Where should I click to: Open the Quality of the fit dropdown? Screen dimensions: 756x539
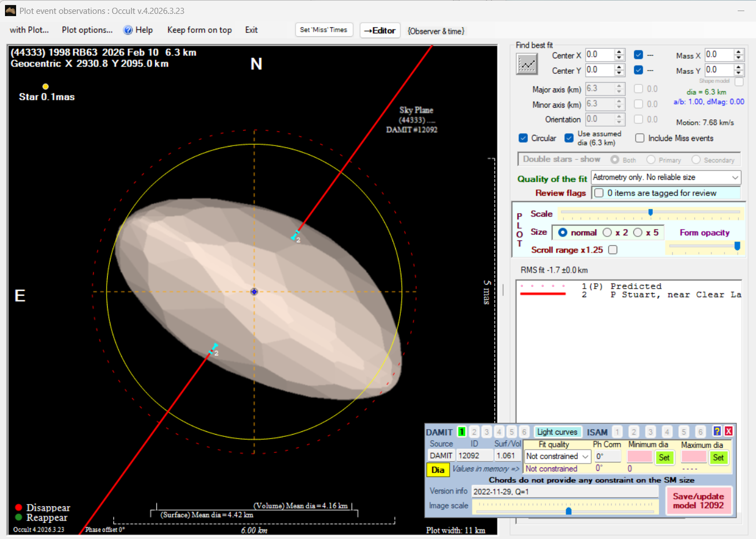pos(735,178)
